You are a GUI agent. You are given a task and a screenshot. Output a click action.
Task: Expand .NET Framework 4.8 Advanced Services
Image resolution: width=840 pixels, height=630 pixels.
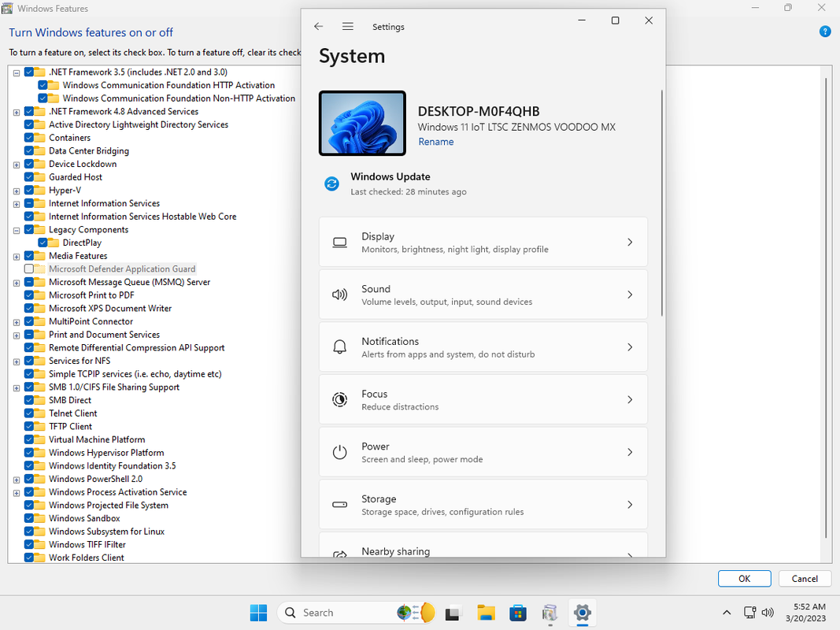[17, 113]
